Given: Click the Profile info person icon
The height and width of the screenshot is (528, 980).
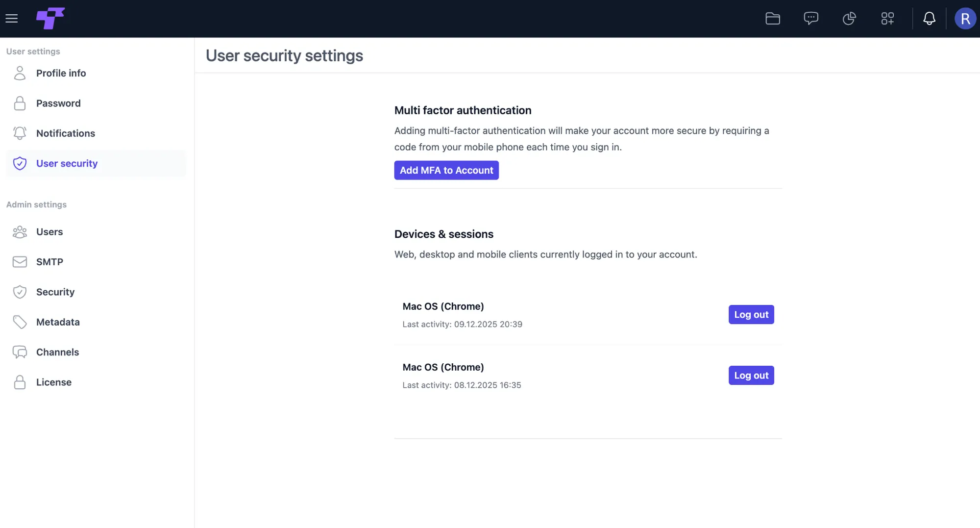Looking at the screenshot, I should pyautogui.click(x=20, y=73).
